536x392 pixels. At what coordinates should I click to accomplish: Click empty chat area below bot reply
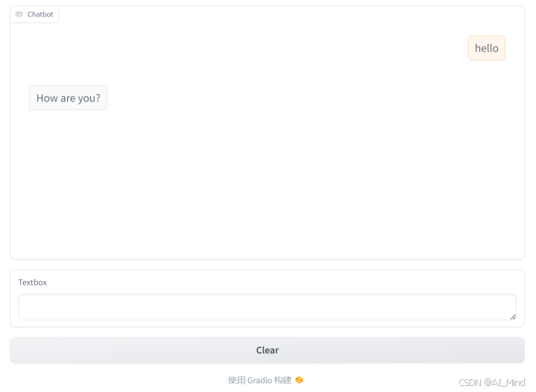click(268, 185)
